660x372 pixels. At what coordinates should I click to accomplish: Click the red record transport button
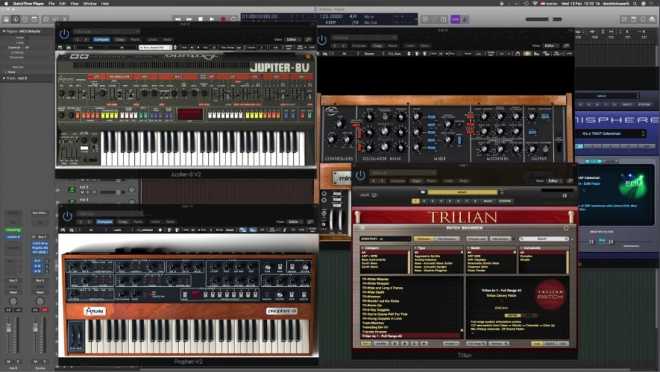point(223,19)
